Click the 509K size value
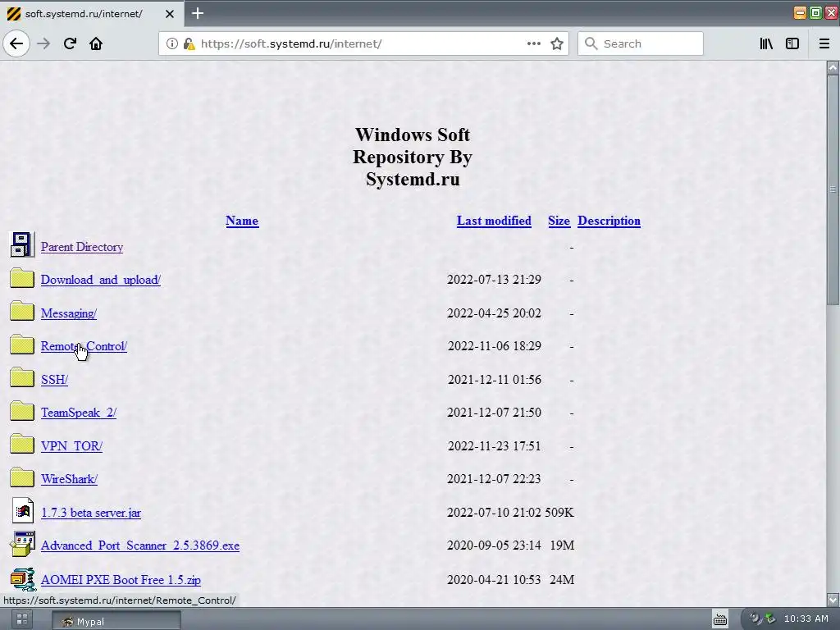 (559, 513)
